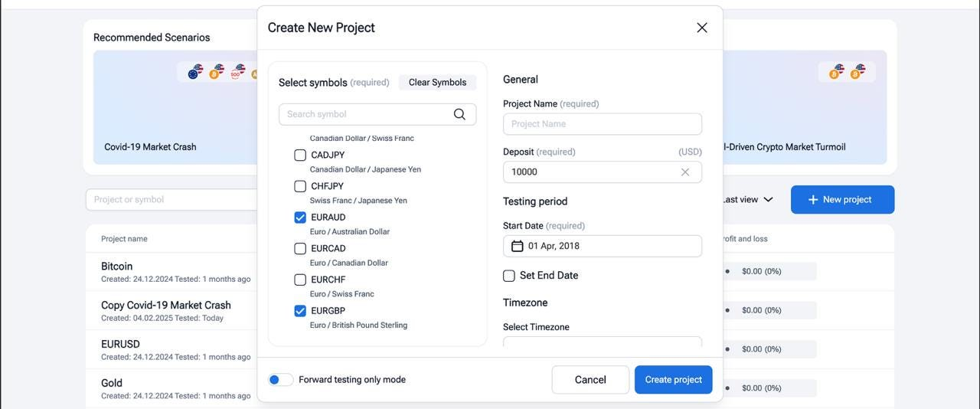This screenshot has width=980, height=409.
Task: Click the Euro / Australian Dollar description
Action: click(x=350, y=232)
